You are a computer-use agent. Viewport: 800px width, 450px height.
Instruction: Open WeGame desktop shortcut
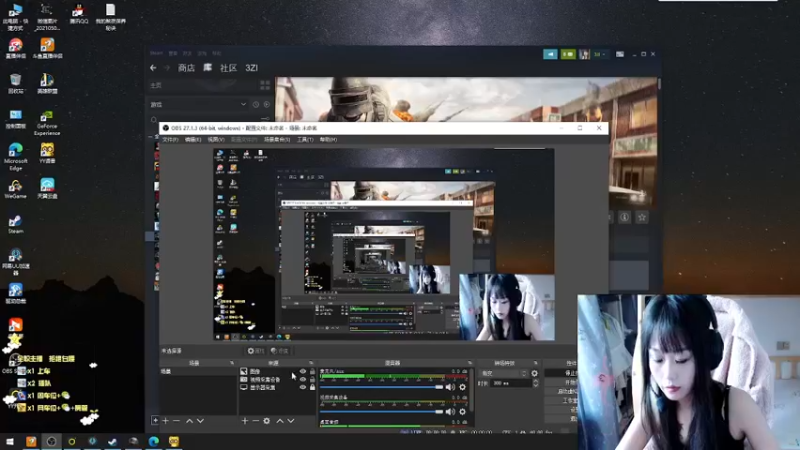click(x=15, y=189)
